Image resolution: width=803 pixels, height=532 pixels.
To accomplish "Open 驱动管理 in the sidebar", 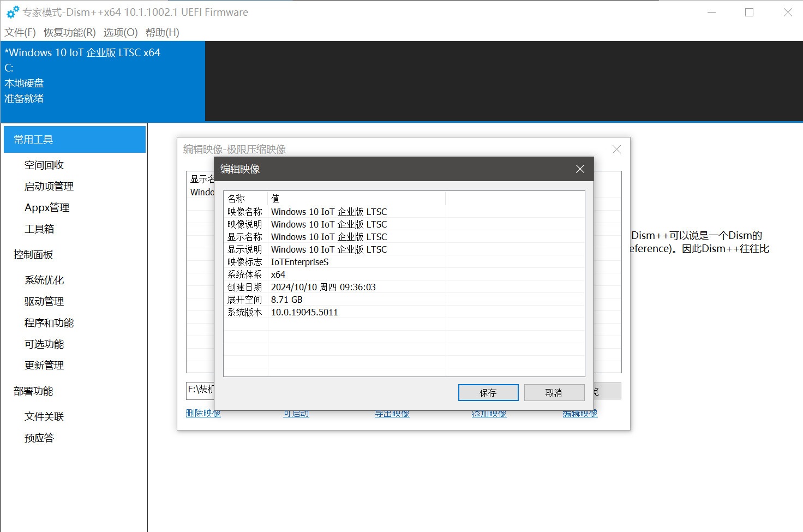I will tap(44, 301).
